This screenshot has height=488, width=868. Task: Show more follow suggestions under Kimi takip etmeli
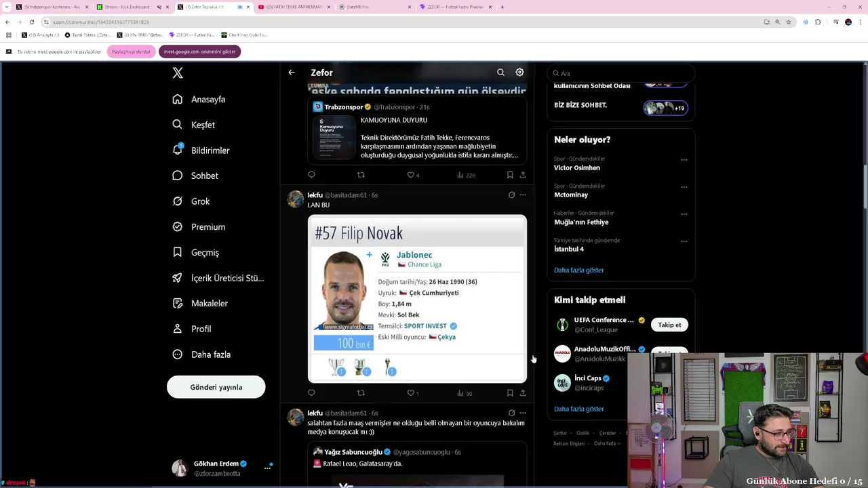(x=578, y=409)
